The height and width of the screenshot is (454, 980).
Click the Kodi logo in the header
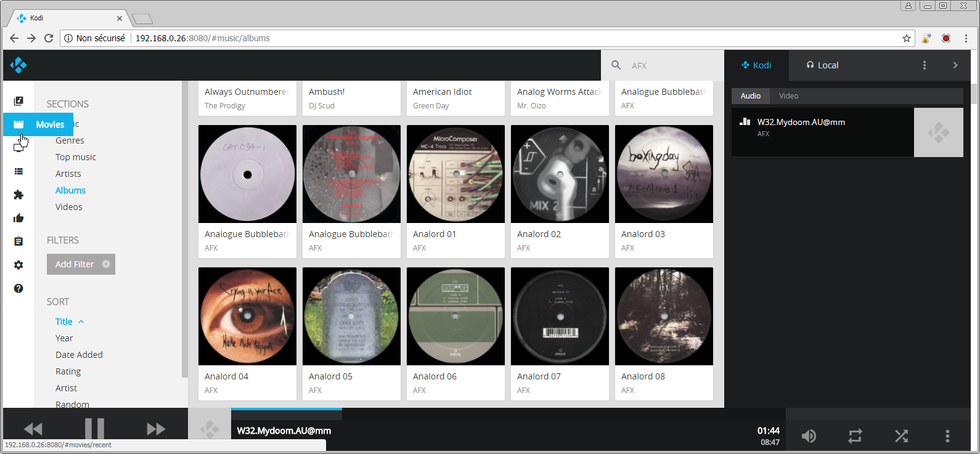[18, 65]
